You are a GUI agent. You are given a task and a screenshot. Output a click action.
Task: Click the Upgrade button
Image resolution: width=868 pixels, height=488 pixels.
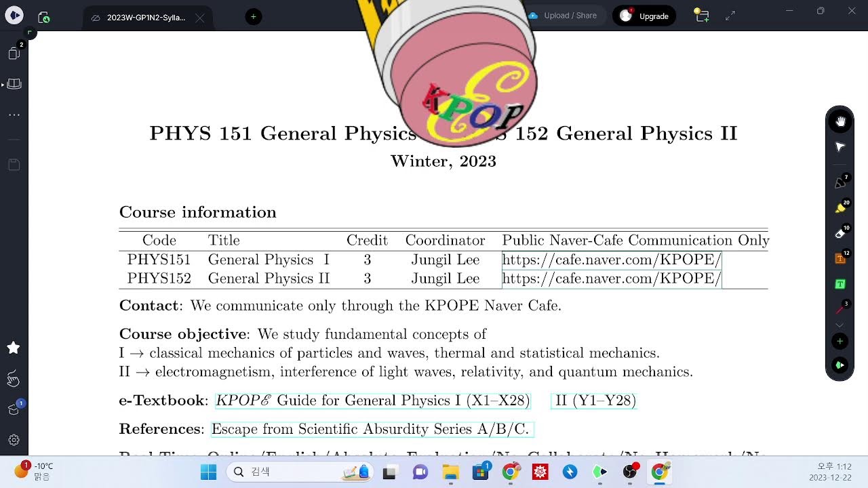pyautogui.click(x=644, y=16)
